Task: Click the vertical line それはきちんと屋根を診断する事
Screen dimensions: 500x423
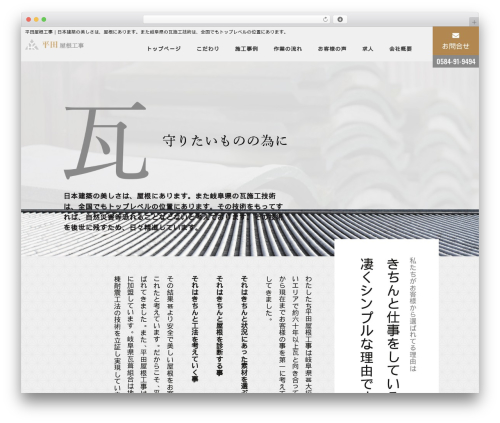Action: pos(219,326)
